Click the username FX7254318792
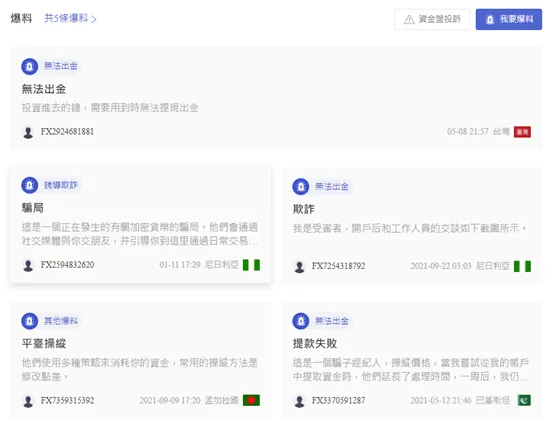 338,266
